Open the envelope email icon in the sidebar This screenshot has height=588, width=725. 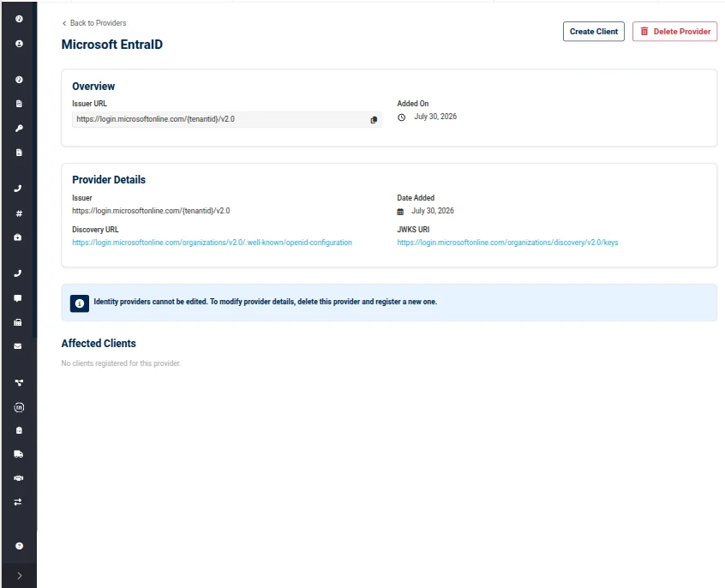point(18,346)
